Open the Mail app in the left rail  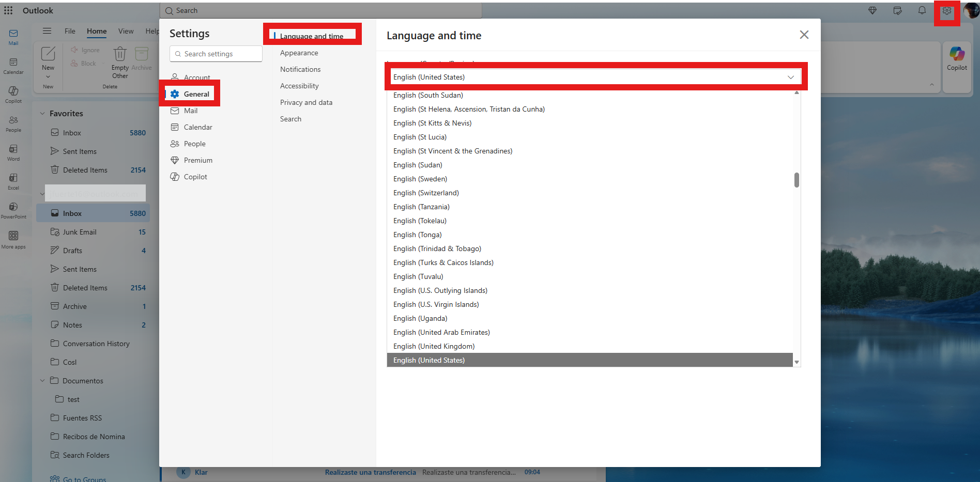click(x=13, y=36)
